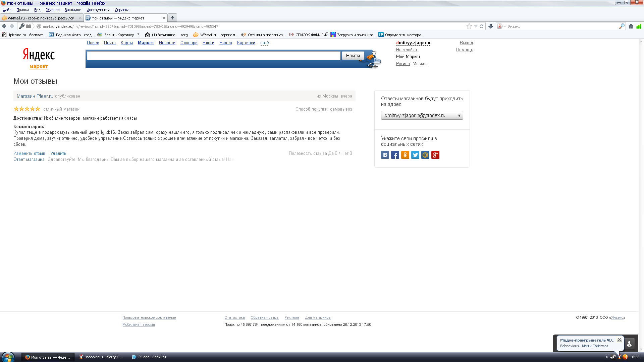Switch to the WMmail.ru tab

click(42, 18)
